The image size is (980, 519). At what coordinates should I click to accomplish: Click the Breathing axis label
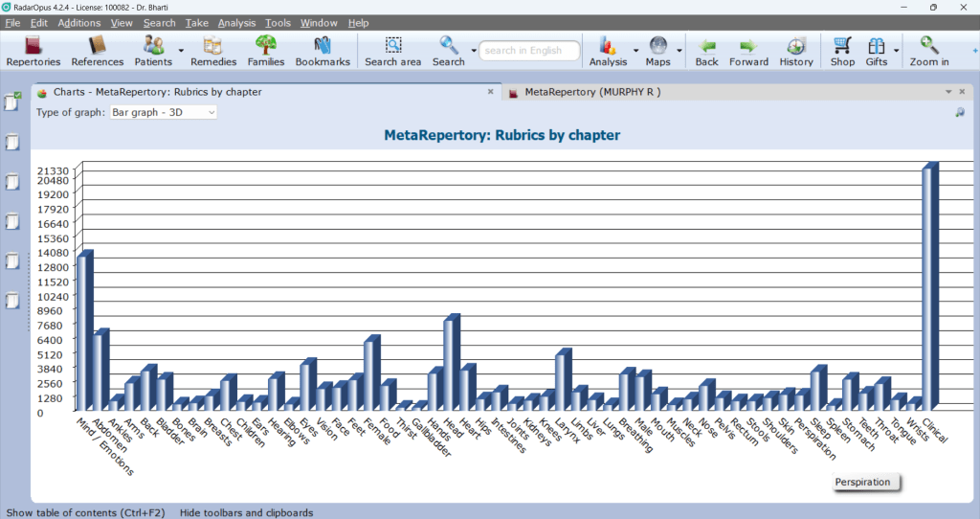[636, 435]
